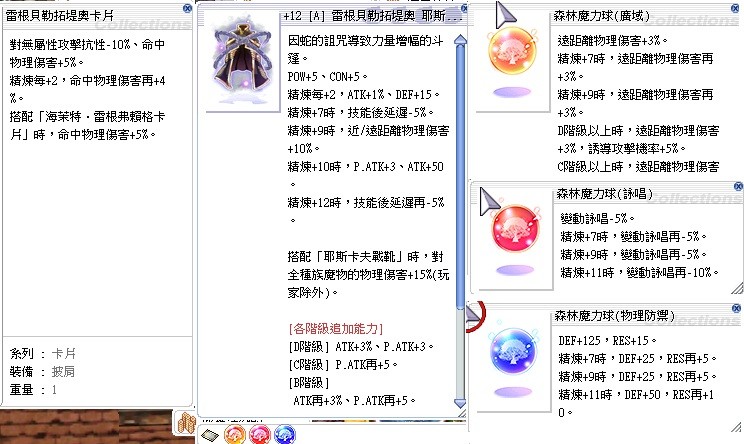This screenshot has width=744, height=444.
Task: Click the 森林魔力球(物理防禦) title text
Action: click(x=614, y=315)
